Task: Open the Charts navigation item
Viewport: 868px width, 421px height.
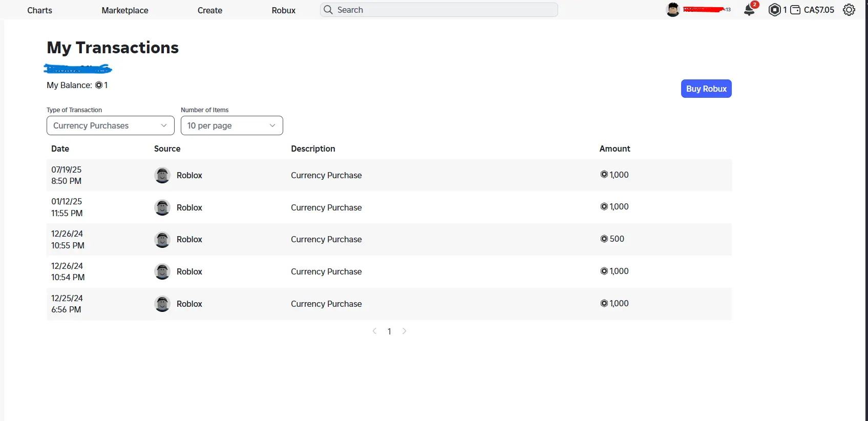Action: [39, 10]
